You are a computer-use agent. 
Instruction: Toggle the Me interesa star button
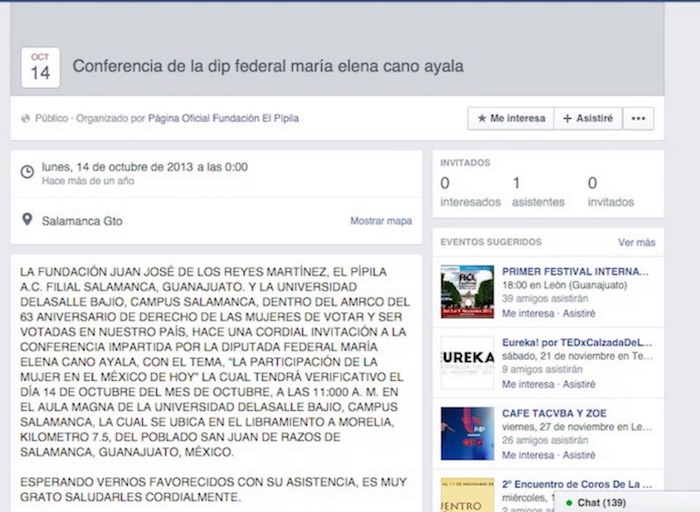pos(510,118)
